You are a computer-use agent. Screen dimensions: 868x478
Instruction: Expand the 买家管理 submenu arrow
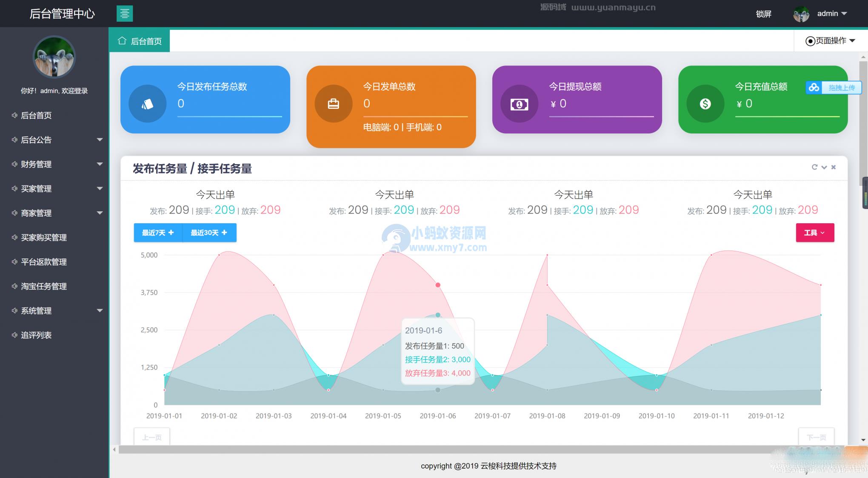coord(100,188)
